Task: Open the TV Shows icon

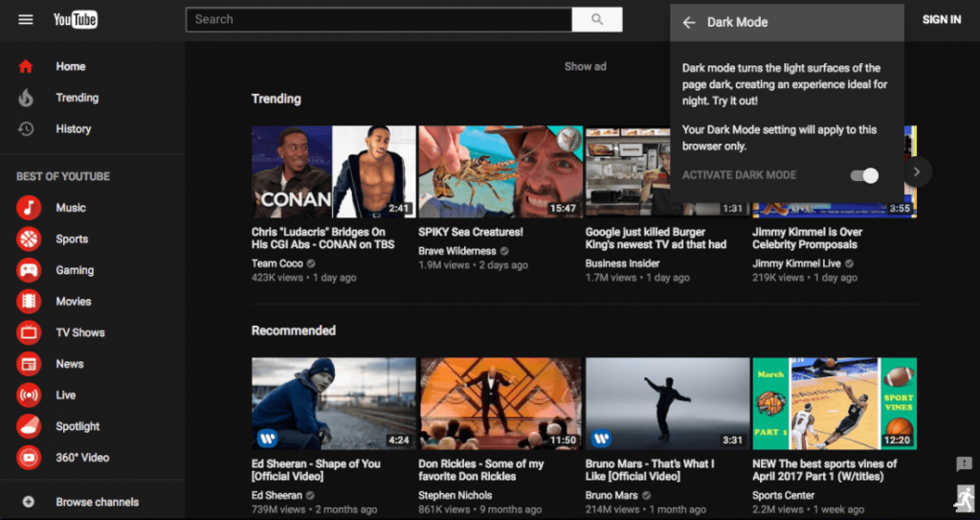Action: [x=29, y=333]
